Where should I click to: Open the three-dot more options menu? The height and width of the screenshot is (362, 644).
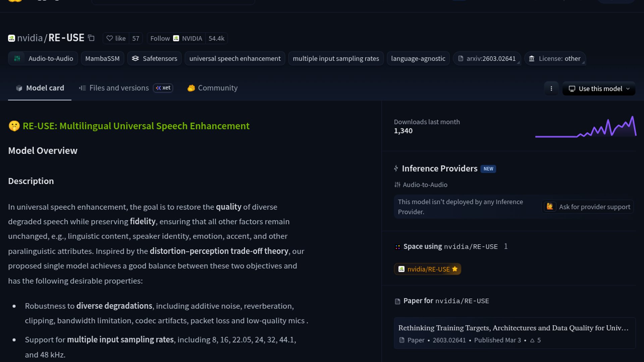point(551,88)
